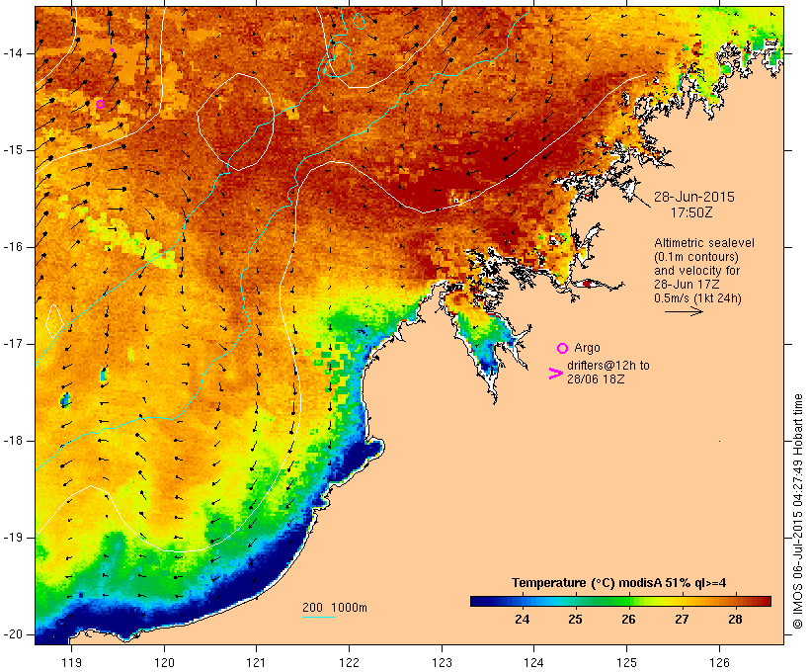Click the dark blue end of the colorbar

[478, 601]
